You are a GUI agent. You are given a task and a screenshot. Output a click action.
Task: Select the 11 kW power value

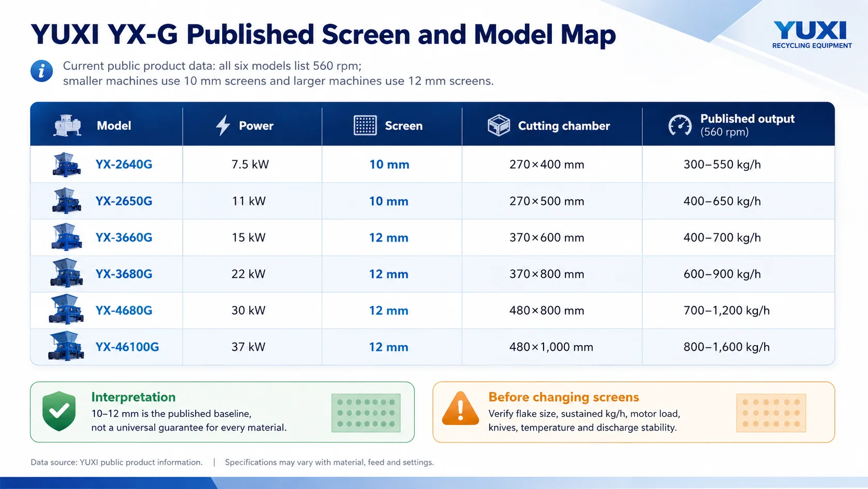(x=249, y=201)
